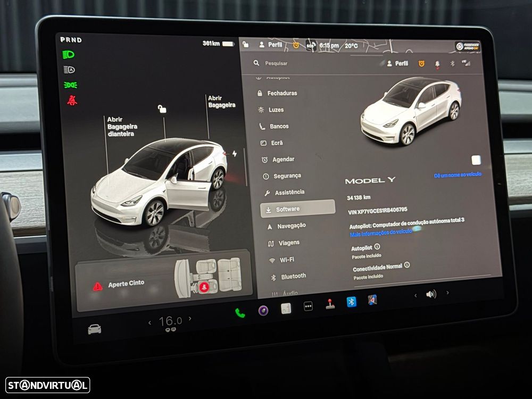Tap Abrir Bagageira dianteira to open the frunk
The width and height of the screenshot is (532, 399).
[x=122, y=127]
